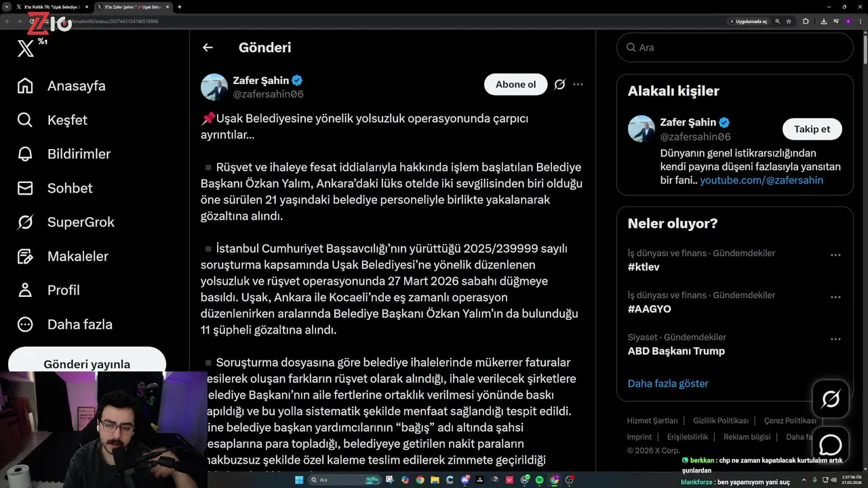The width and height of the screenshot is (868, 488).
Task: Click the Ara search field
Action: 734,47
